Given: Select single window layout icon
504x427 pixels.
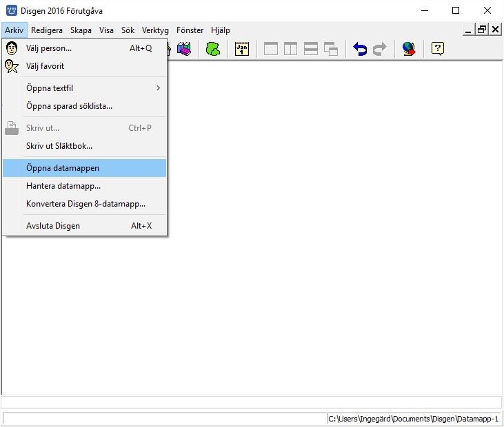Looking at the screenshot, I should tap(271, 49).
